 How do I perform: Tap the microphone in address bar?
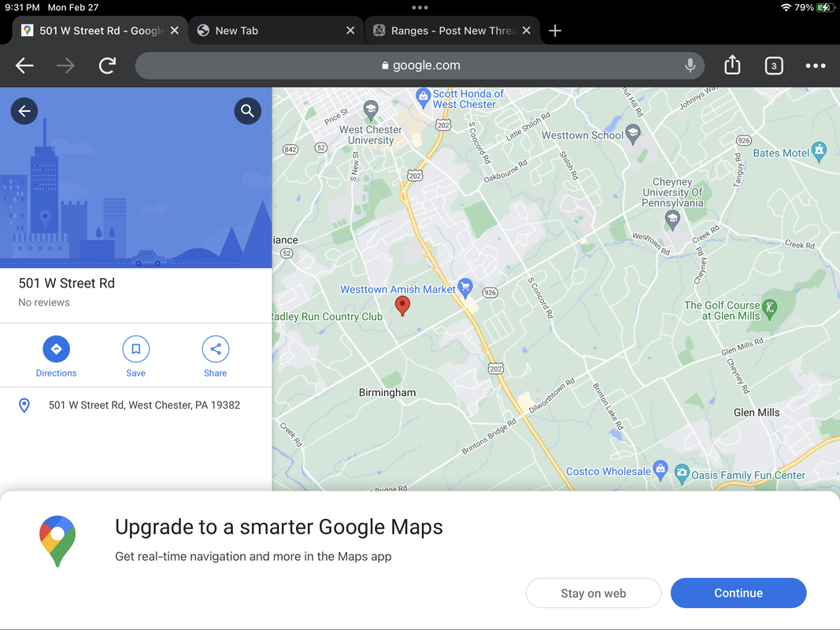pos(690,65)
